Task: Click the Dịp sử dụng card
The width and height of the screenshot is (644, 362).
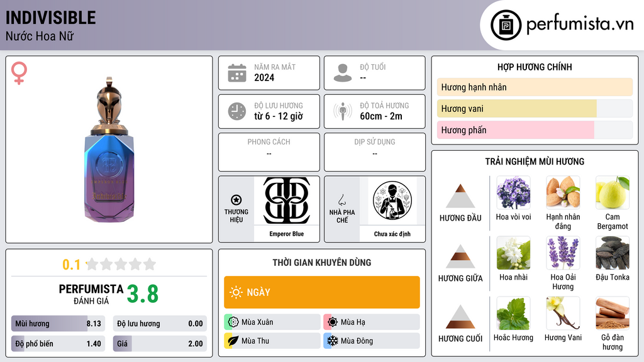Action: (375, 152)
